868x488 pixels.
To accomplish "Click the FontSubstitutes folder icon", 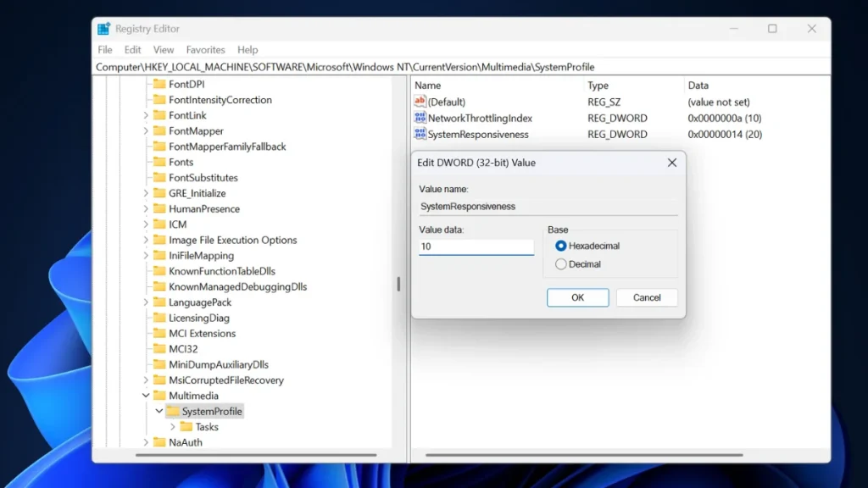I will (159, 177).
